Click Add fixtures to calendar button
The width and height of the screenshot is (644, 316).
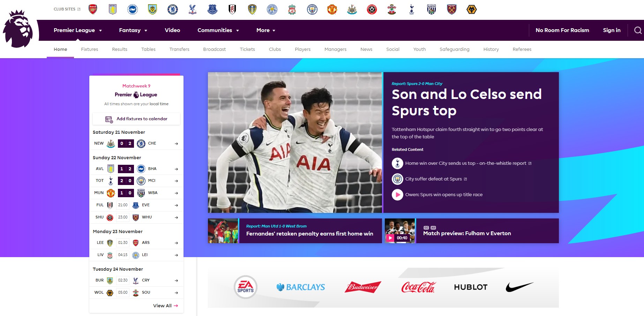pyautogui.click(x=136, y=119)
